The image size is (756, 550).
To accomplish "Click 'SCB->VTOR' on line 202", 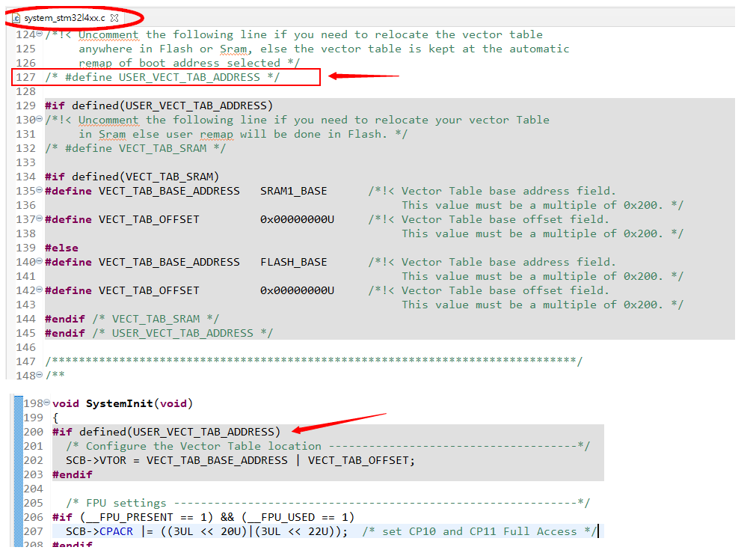I will 96,460.
